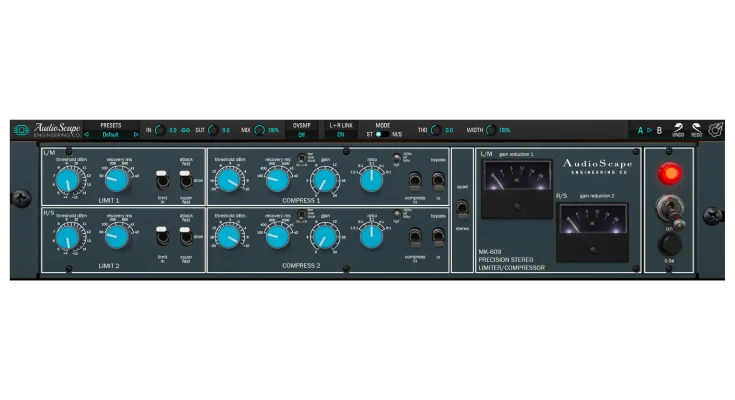Open settings via top-right gear icon
Viewport: 735px width, 400px height.
point(716,130)
